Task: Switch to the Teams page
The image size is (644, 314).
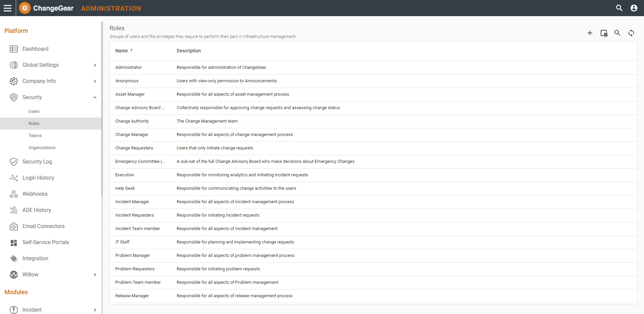Action: click(x=35, y=135)
